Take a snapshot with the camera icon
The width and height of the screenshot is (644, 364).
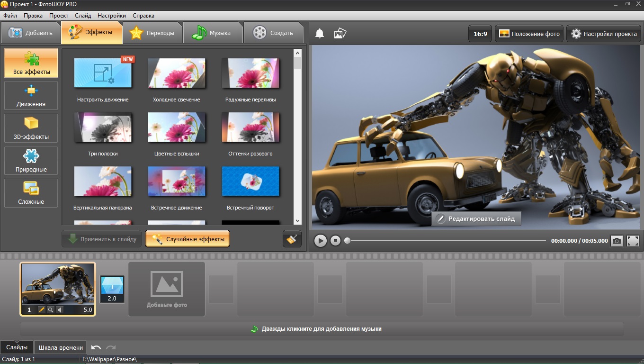617,241
